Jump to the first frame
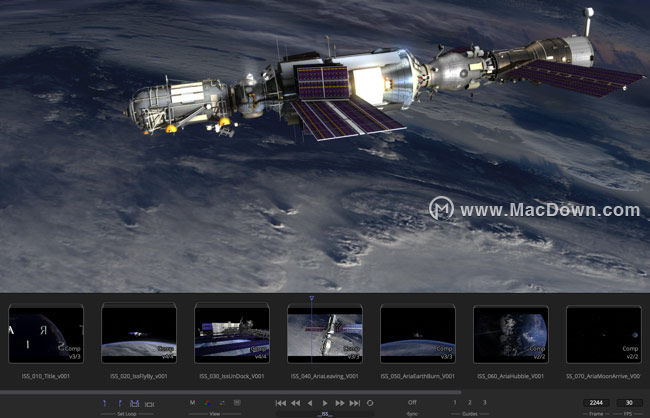The image size is (650, 418). (x=281, y=403)
